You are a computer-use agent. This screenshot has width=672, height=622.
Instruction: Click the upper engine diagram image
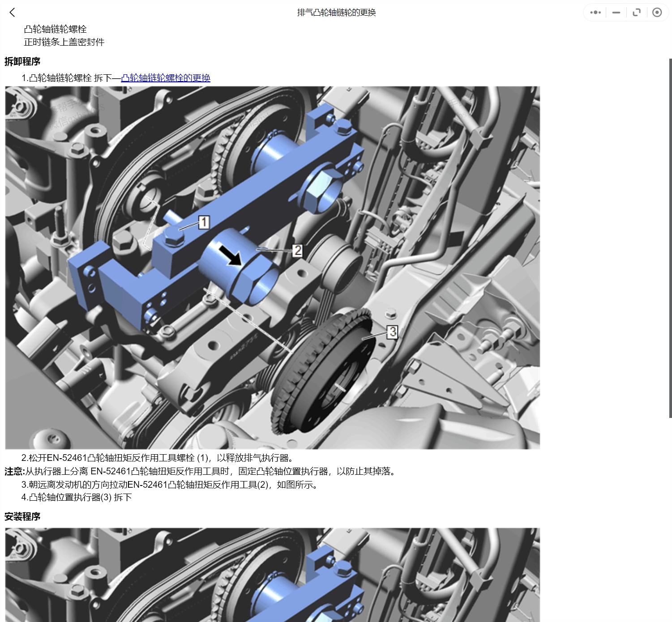click(273, 268)
